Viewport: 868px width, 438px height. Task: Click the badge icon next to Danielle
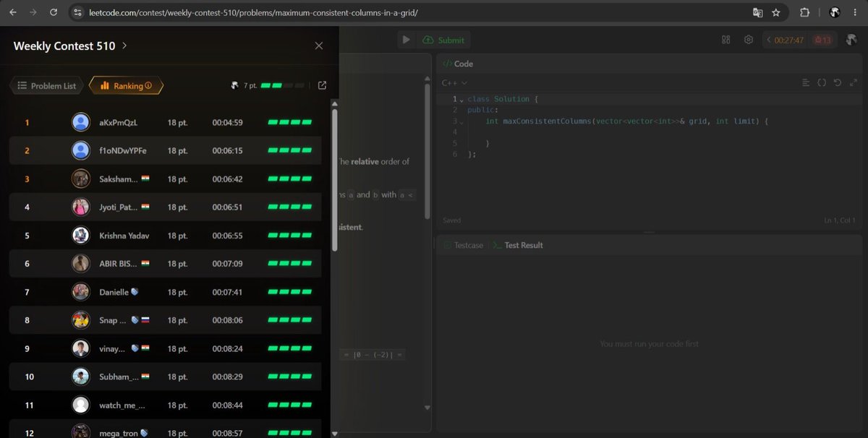point(135,292)
